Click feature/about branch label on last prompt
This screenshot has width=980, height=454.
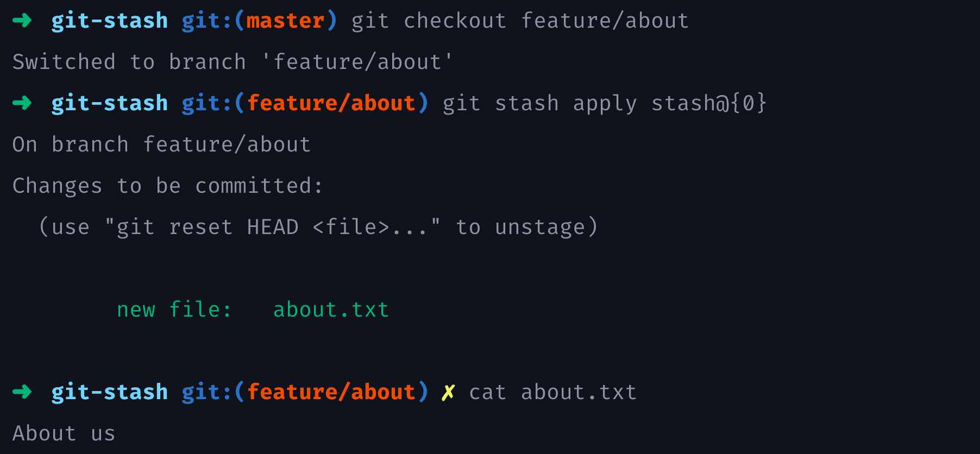click(x=331, y=392)
